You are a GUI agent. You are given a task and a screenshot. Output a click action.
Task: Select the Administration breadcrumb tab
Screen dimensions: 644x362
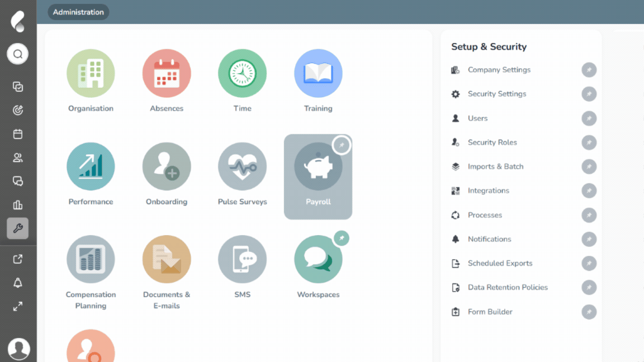pos(78,12)
